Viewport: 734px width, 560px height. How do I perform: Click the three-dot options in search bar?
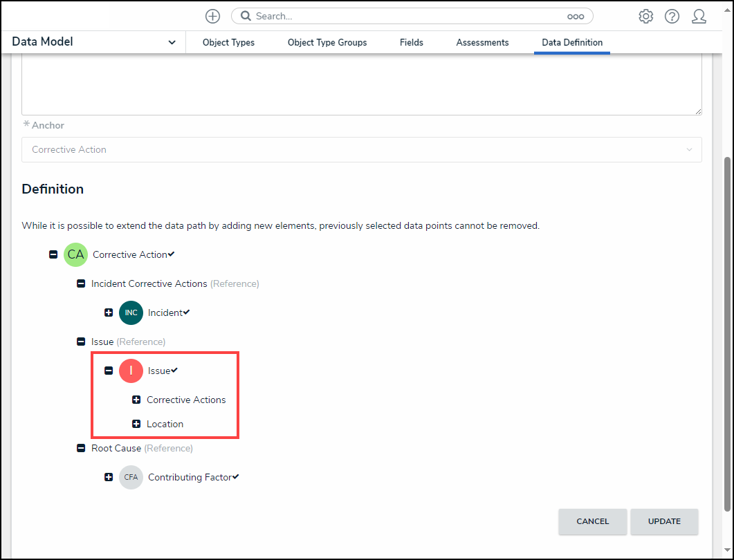click(576, 16)
